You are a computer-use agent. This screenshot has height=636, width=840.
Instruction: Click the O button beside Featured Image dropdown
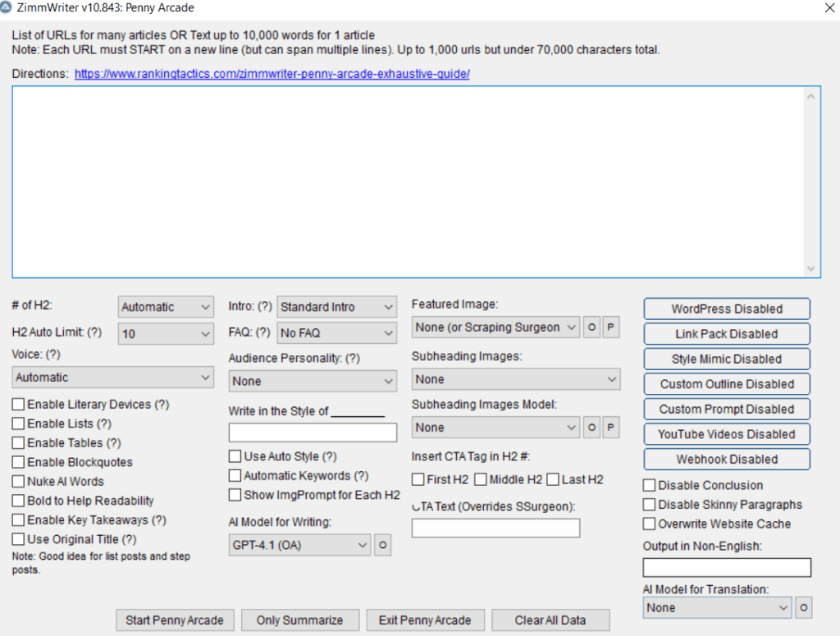pyautogui.click(x=591, y=327)
